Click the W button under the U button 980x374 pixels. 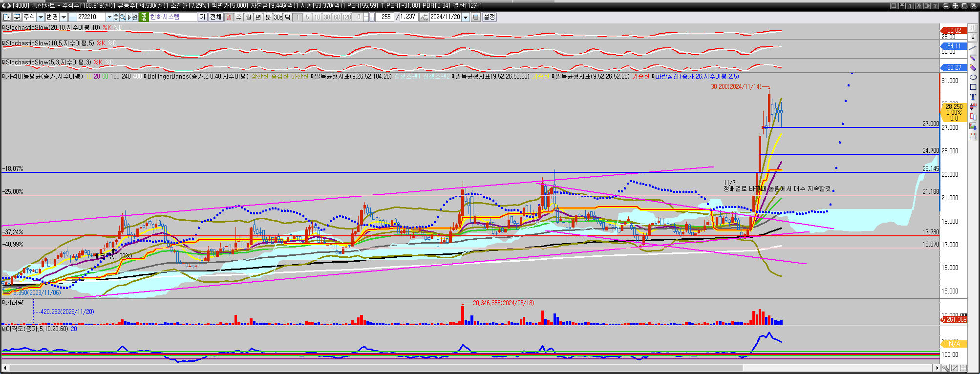click(x=973, y=36)
